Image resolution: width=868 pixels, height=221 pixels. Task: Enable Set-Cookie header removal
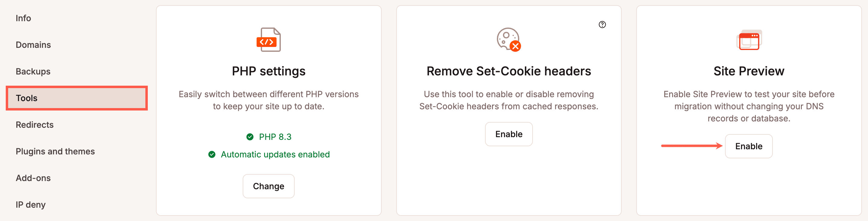click(509, 134)
